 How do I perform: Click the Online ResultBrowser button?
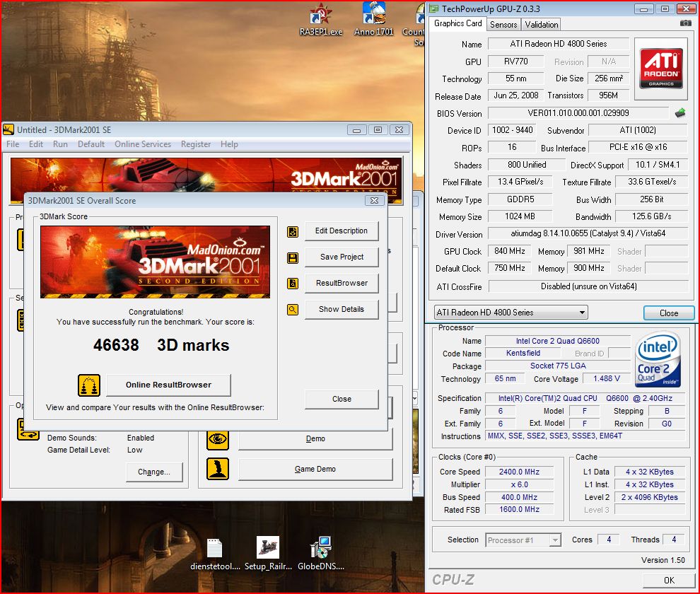click(168, 385)
